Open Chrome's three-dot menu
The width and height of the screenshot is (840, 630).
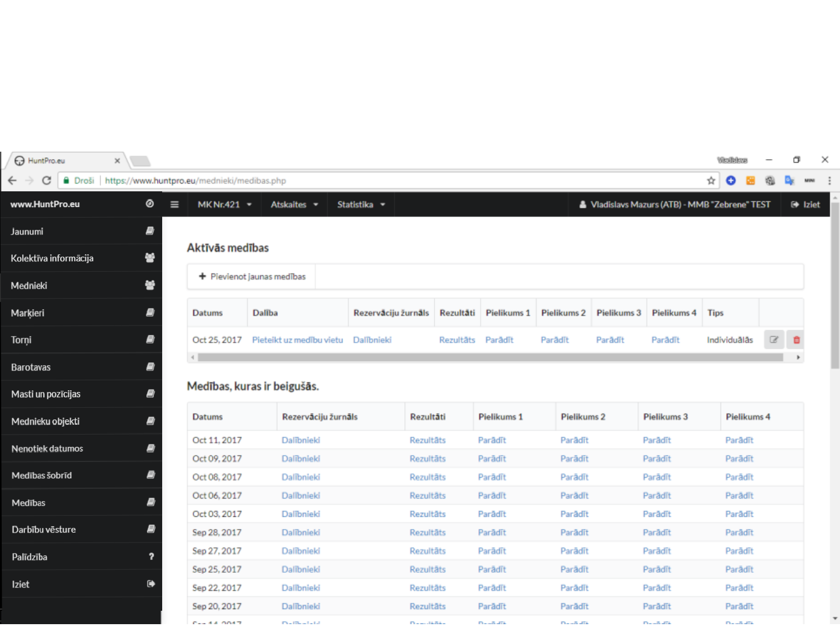tap(829, 181)
